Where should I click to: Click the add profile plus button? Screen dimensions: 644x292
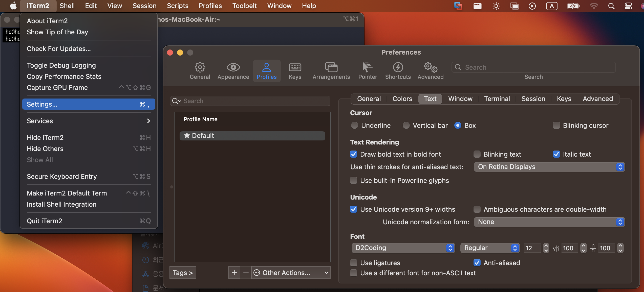point(234,273)
